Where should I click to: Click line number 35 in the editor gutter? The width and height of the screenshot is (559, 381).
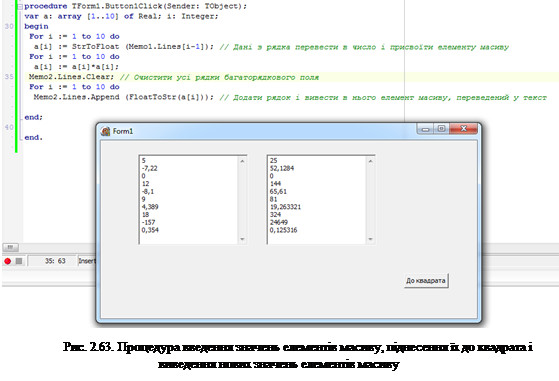coord(9,77)
